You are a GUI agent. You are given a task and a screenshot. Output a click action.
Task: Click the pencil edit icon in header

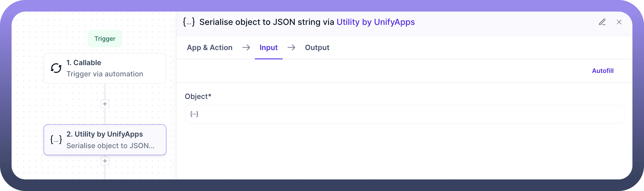[x=602, y=22]
